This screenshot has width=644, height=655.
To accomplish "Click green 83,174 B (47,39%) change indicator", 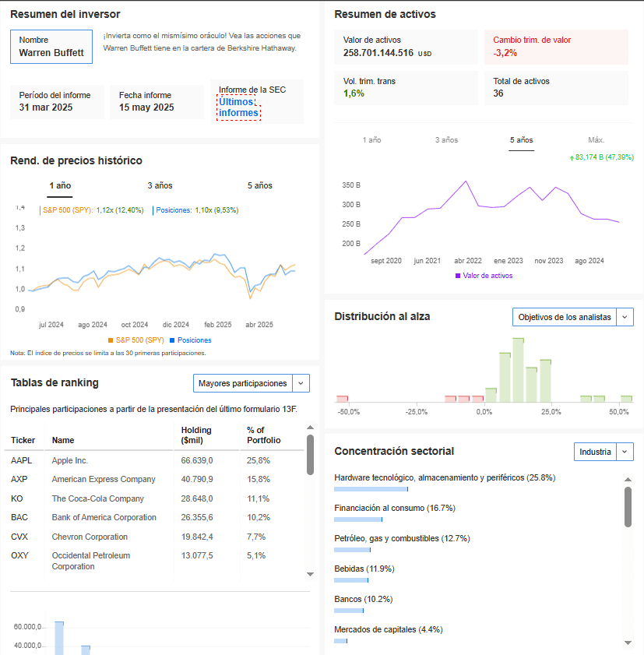I will (x=601, y=157).
